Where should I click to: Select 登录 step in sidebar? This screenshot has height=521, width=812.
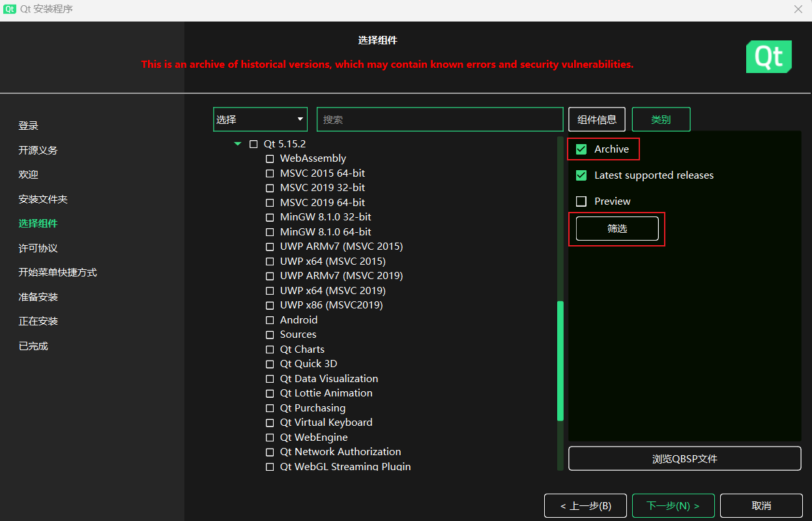(29, 126)
